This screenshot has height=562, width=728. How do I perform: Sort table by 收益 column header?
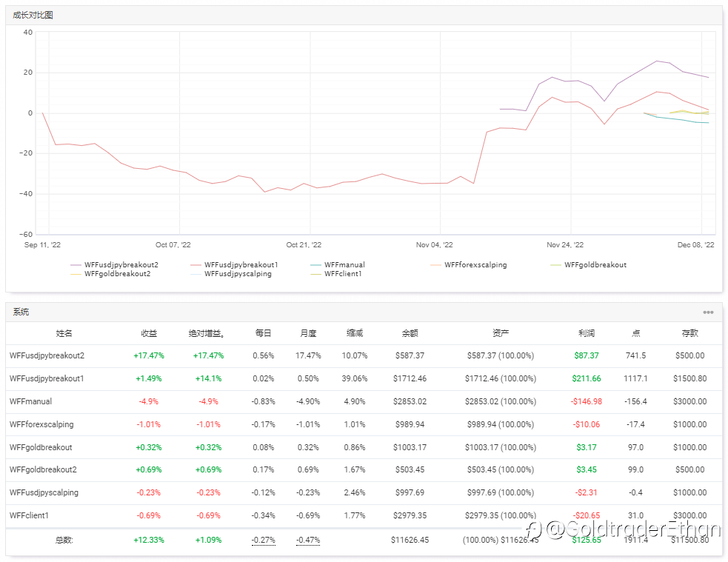pyautogui.click(x=149, y=333)
